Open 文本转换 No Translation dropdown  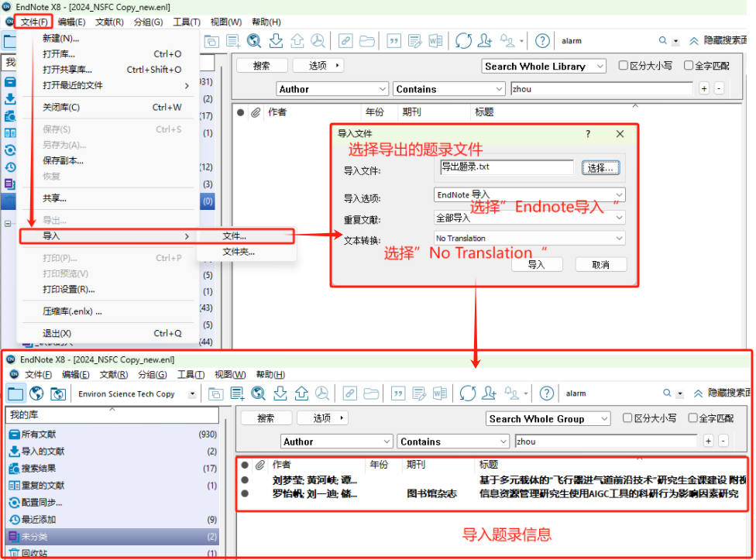click(x=529, y=238)
